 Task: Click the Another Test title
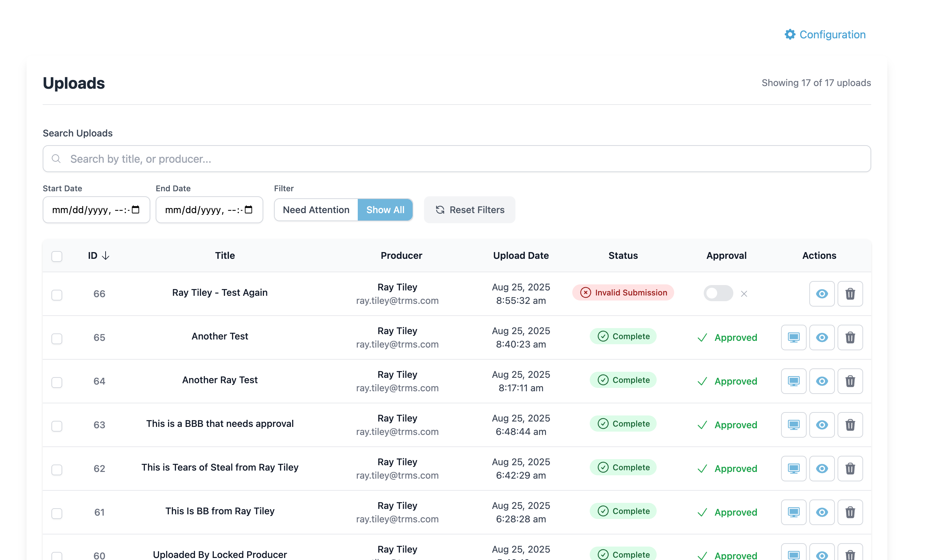[x=220, y=336]
